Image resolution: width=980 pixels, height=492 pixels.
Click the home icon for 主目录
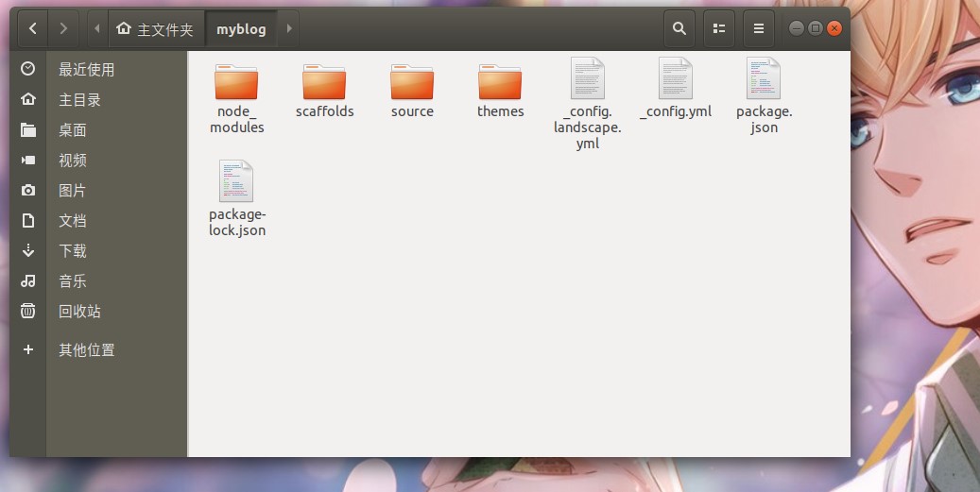pyautogui.click(x=28, y=99)
